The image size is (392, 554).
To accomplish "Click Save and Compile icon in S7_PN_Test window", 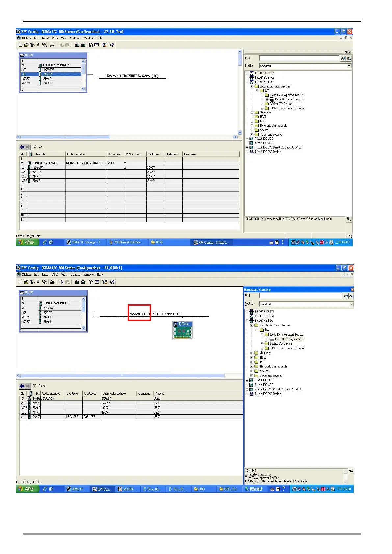I will click(44, 45).
